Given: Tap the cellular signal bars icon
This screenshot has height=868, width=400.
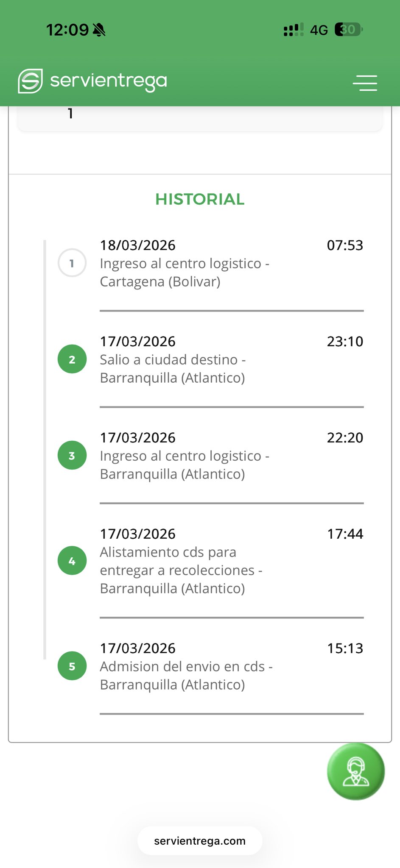Looking at the screenshot, I should (x=294, y=30).
